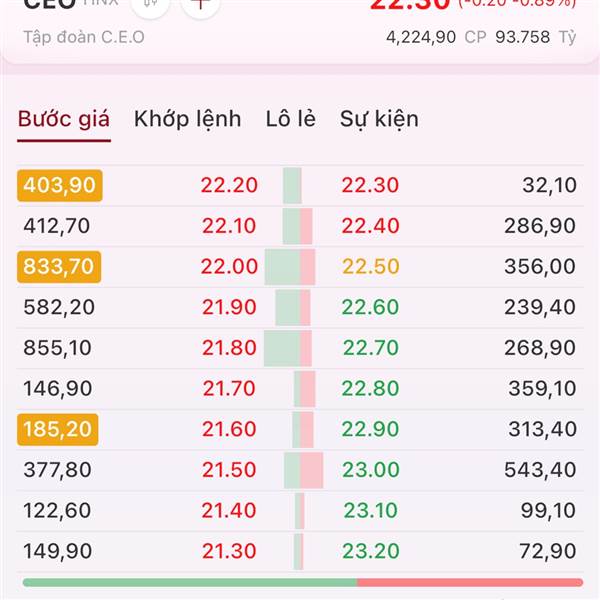Tap the highlighted 185,20 volume badge

click(58, 429)
